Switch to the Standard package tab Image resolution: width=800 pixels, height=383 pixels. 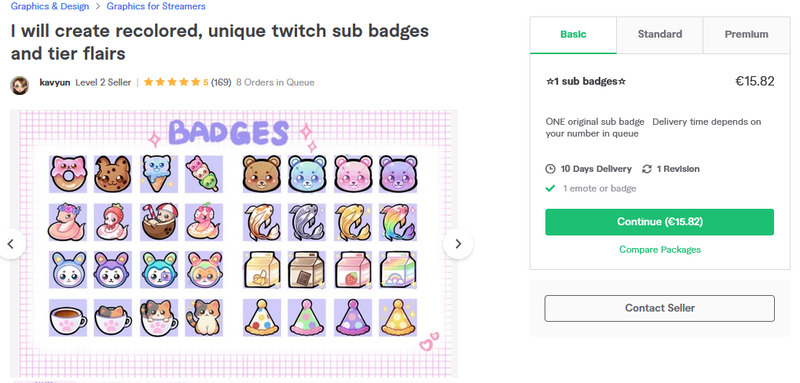point(660,35)
